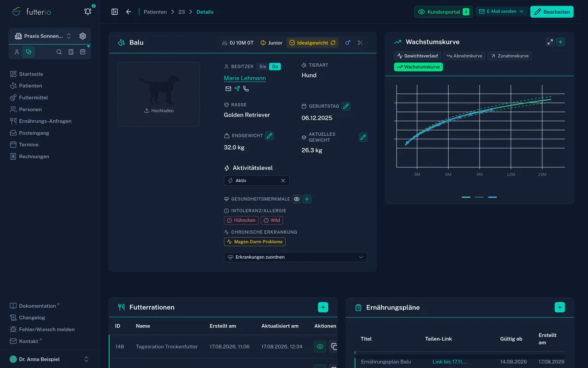Image resolution: width=588 pixels, height=368 pixels.
Task: Switch owner address form to Sie
Action: pyautogui.click(x=263, y=67)
